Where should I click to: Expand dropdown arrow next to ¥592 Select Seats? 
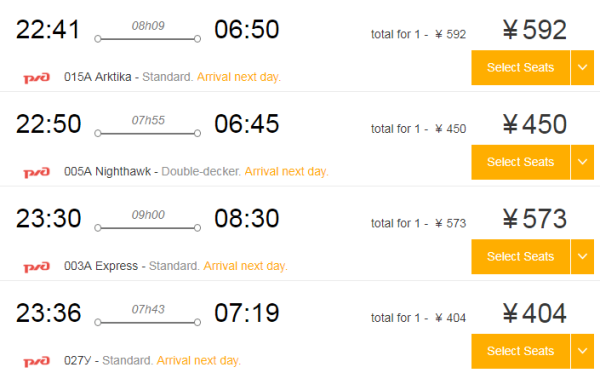pyautogui.click(x=582, y=67)
